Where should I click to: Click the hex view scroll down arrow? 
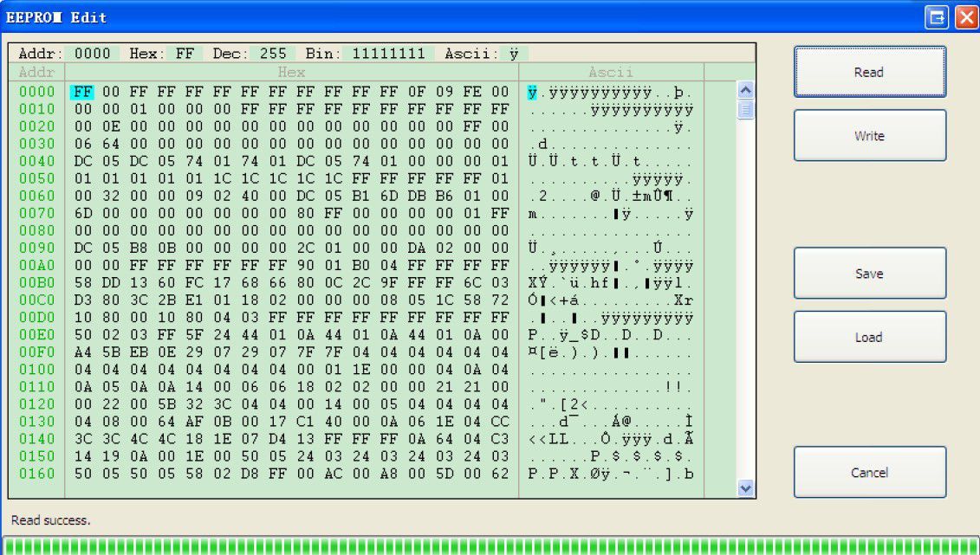[x=745, y=488]
